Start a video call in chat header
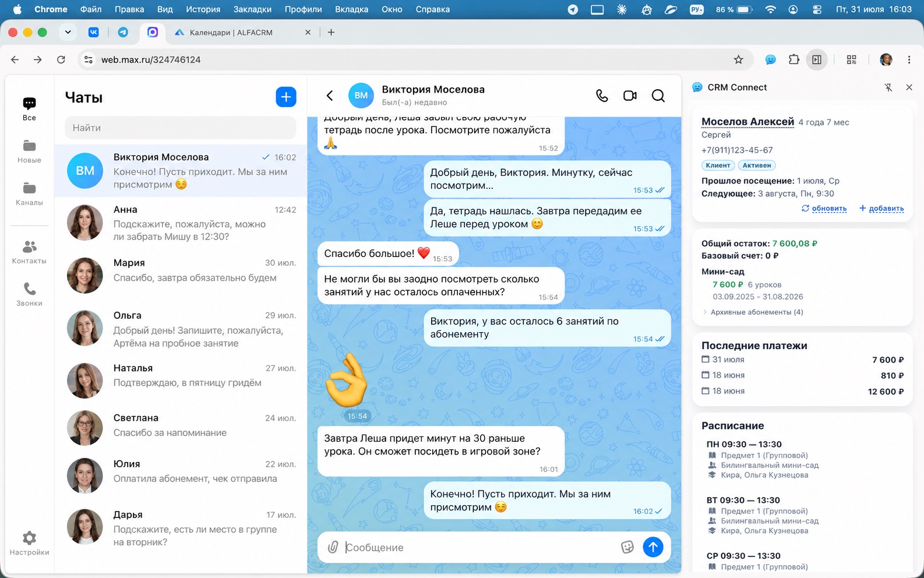924x578 pixels. coord(630,96)
